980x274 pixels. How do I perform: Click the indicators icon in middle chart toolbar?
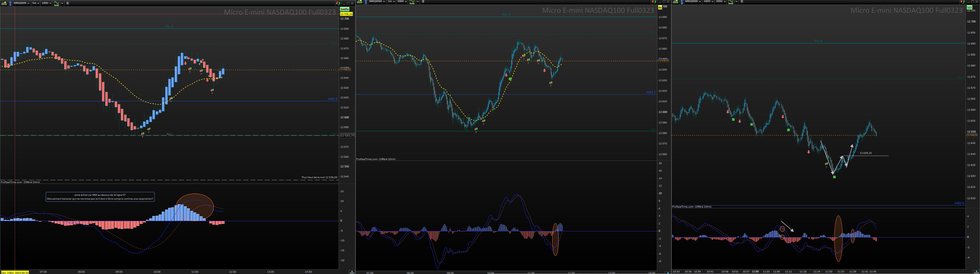[x=412, y=2]
